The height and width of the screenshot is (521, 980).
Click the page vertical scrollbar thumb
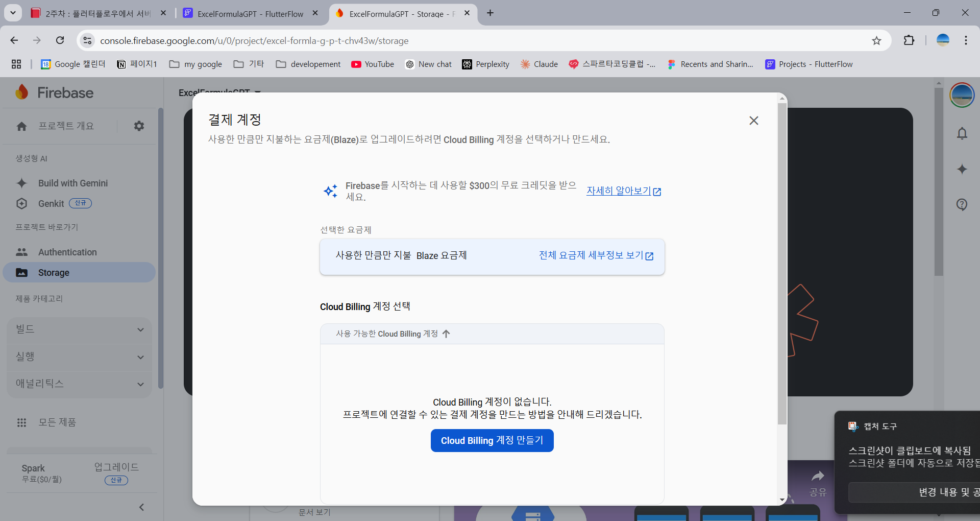(939, 181)
